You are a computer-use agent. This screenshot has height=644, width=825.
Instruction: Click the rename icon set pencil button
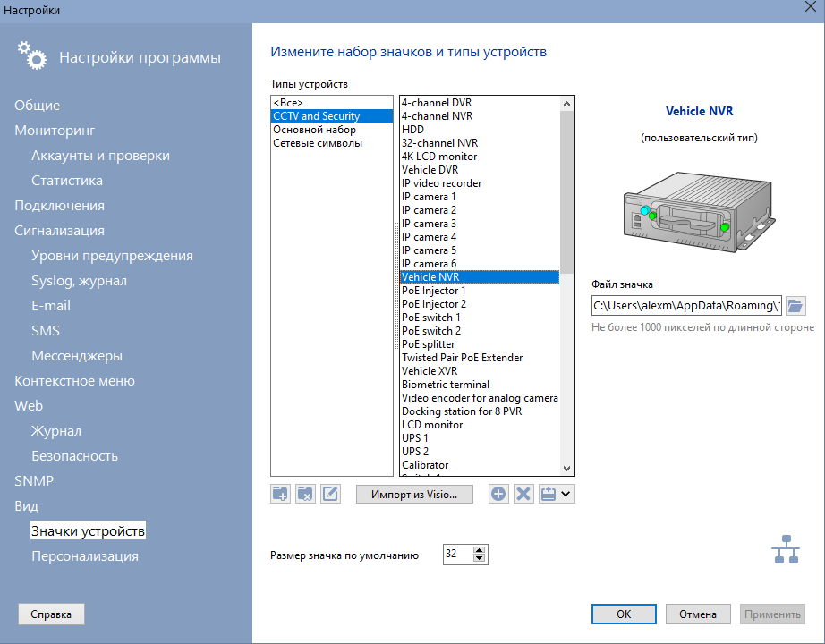tap(330, 494)
